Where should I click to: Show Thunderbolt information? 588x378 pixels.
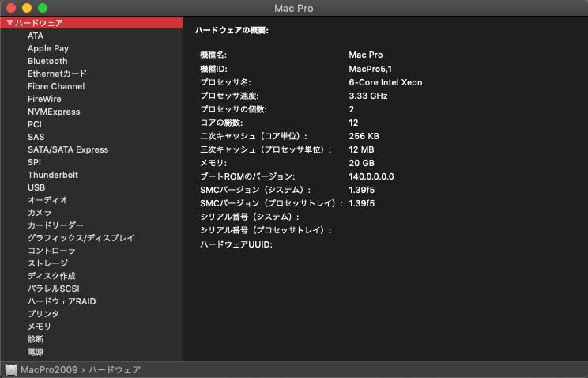coord(53,175)
